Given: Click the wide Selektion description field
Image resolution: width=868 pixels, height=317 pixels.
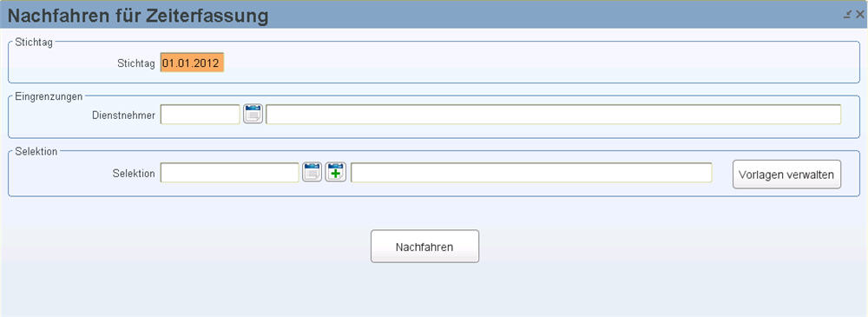Looking at the screenshot, I should coord(531,173).
